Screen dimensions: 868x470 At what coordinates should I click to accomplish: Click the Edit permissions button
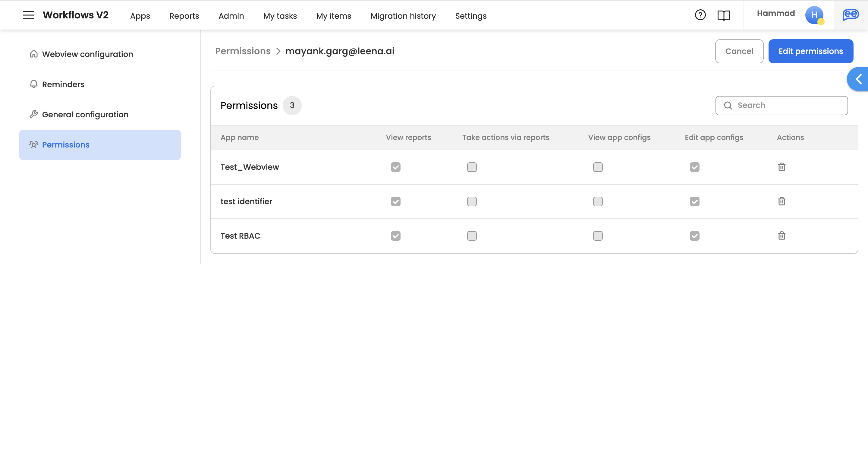810,51
